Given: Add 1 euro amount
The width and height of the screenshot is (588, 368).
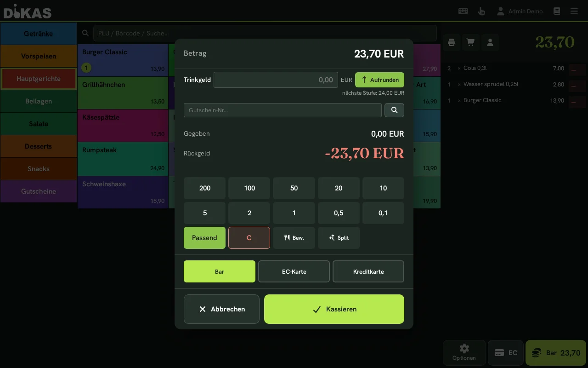Looking at the screenshot, I should (x=294, y=213).
